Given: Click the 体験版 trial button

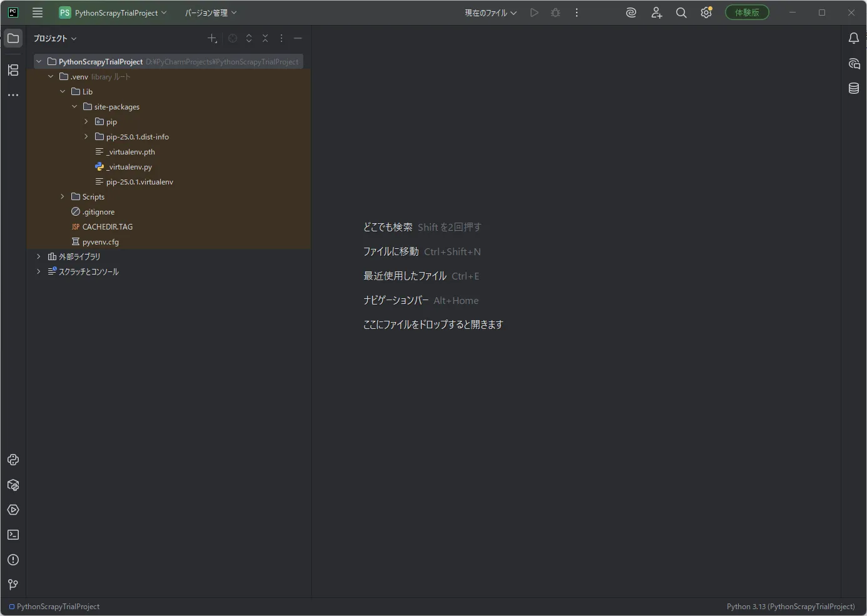Looking at the screenshot, I should click(x=747, y=13).
